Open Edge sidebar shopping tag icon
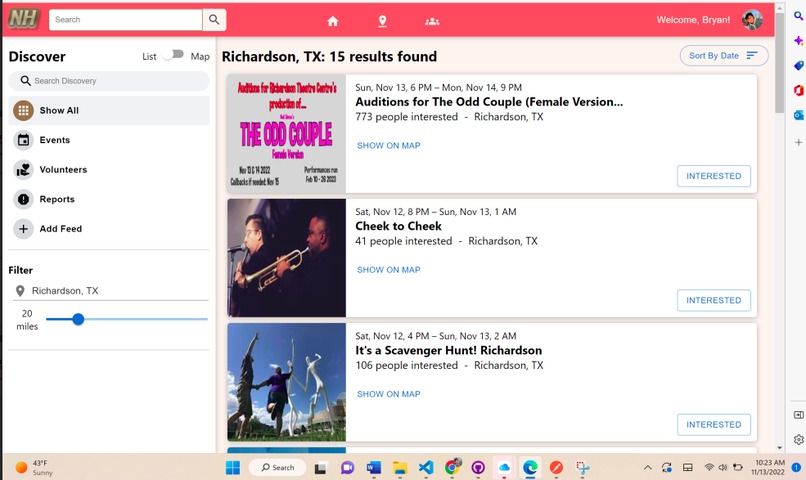Image resolution: width=806 pixels, height=480 pixels. pos(798,65)
